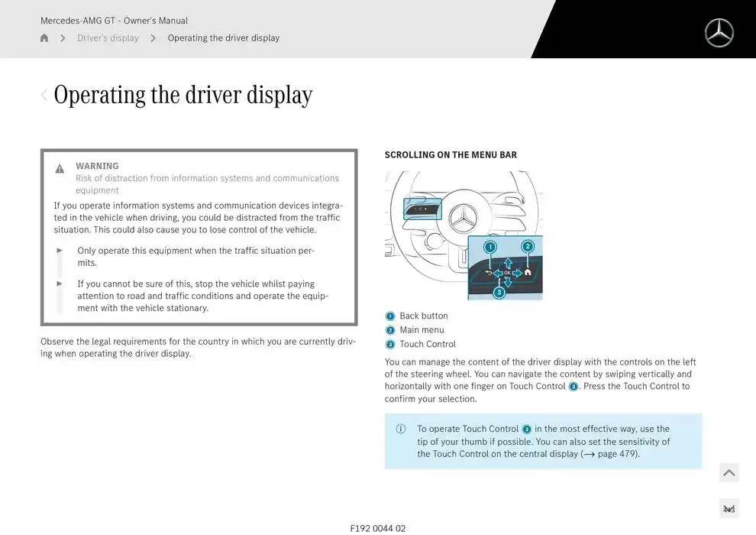Click the home icon in the breadcrumb
Viewport: 756px width, 535px height.
pos(44,37)
